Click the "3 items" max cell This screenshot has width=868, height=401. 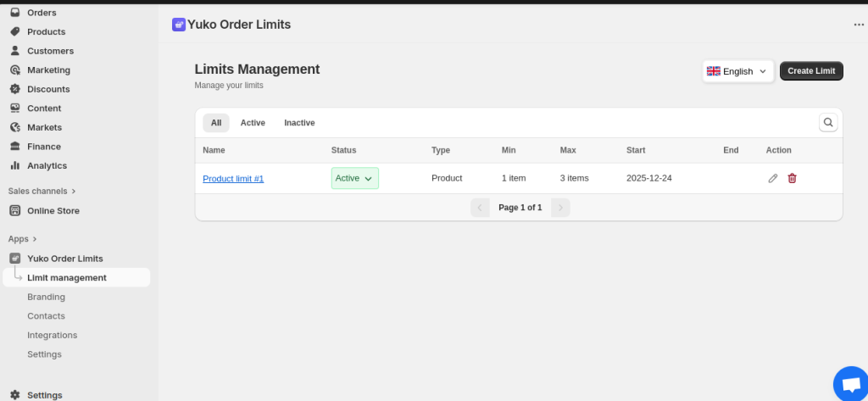pyautogui.click(x=574, y=178)
